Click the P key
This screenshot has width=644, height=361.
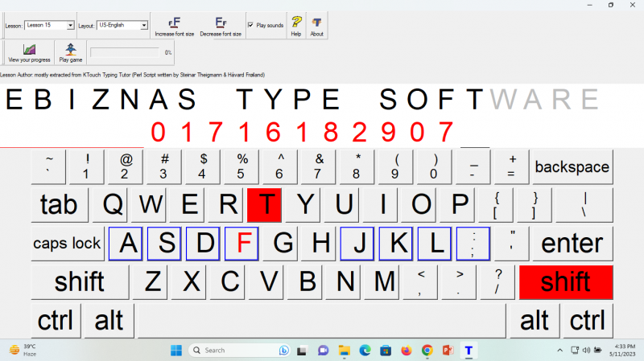(457, 204)
